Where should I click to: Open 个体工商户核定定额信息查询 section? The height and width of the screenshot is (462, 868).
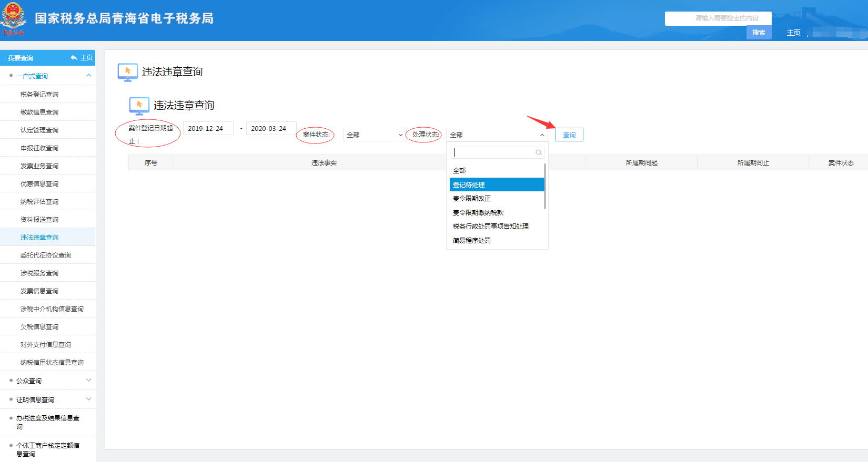pyautogui.click(x=48, y=450)
